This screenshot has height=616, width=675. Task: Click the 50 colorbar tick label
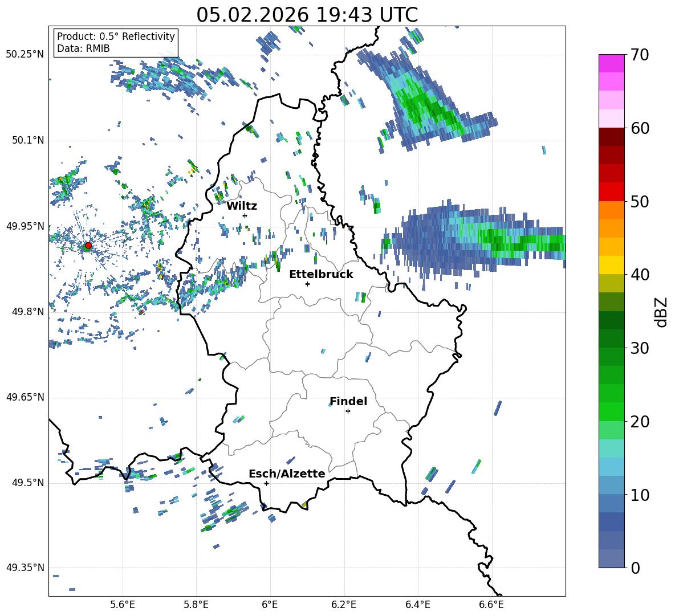point(640,202)
